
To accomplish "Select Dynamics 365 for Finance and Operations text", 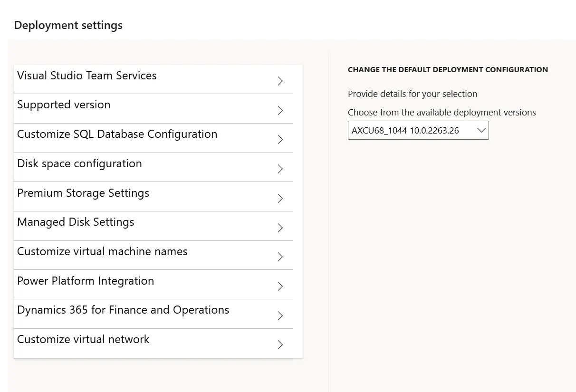I will pyautogui.click(x=123, y=310).
